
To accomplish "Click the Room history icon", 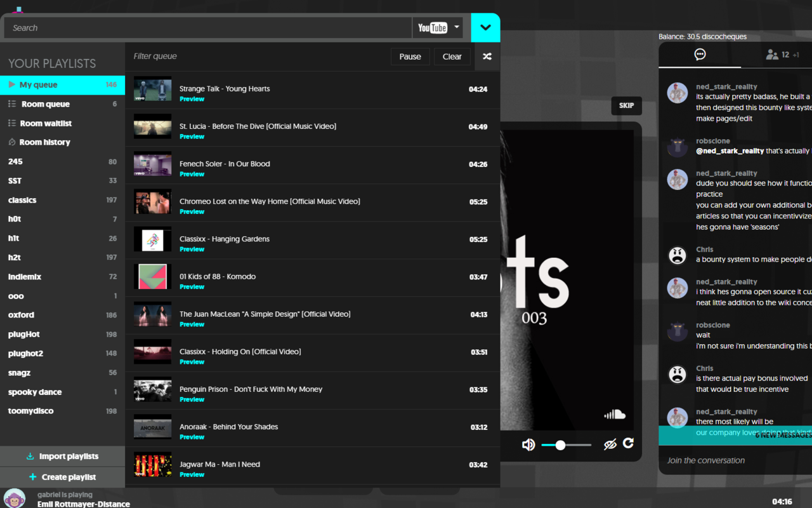I will coord(12,142).
